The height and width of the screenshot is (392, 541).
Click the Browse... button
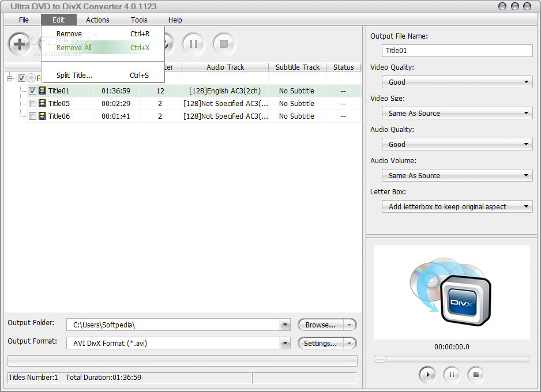(321, 325)
